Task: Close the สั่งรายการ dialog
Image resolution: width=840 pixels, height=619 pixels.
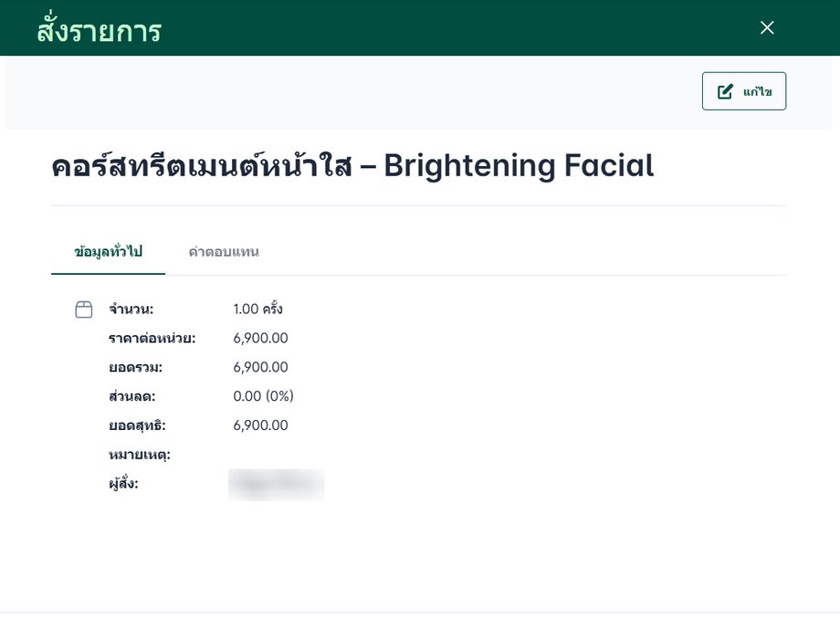Action: (x=767, y=27)
